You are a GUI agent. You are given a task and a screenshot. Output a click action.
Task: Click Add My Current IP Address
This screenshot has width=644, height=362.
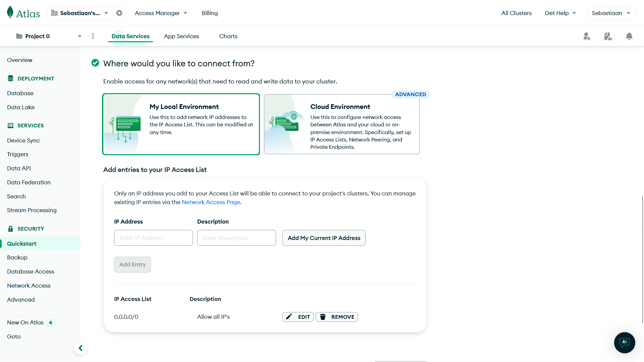[x=324, y=238]
